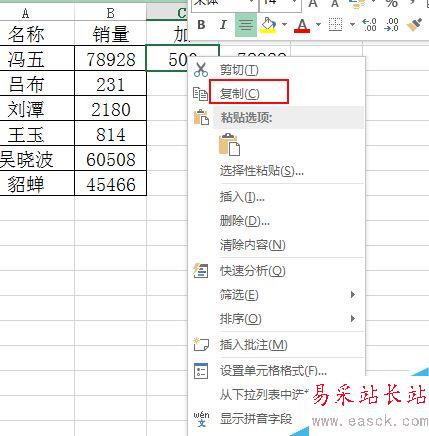
Task: Select column B header
Action: click(110, 13)
